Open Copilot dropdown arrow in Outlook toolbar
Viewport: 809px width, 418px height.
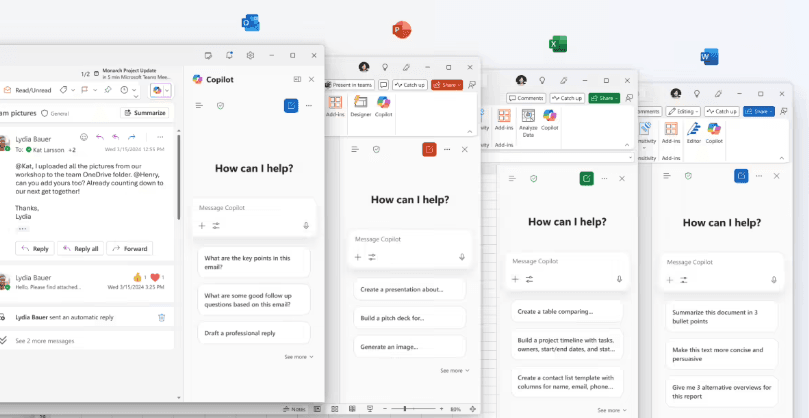pyautogui.click(x=167, y=90)
